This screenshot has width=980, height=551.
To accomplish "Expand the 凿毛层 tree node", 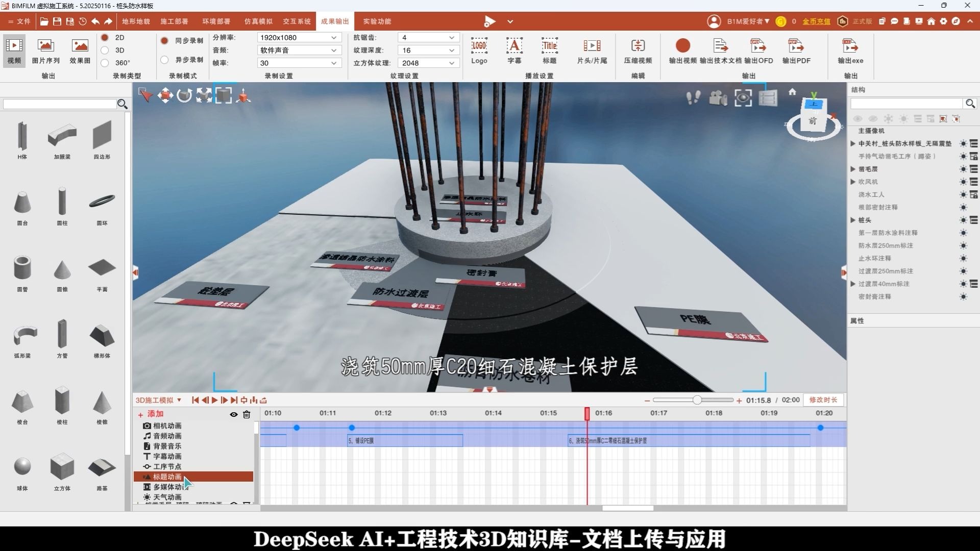I will [853, 169].
